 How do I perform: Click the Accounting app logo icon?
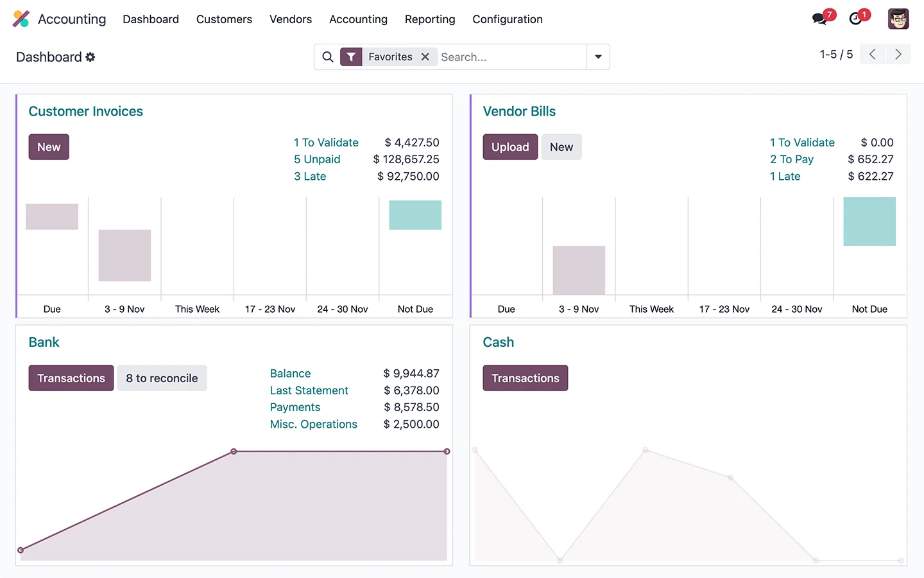tap(21, 19)
